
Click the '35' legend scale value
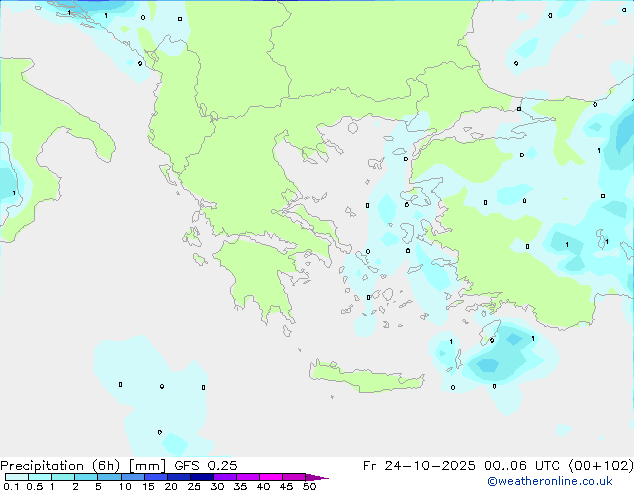click(x=240, y=486)
